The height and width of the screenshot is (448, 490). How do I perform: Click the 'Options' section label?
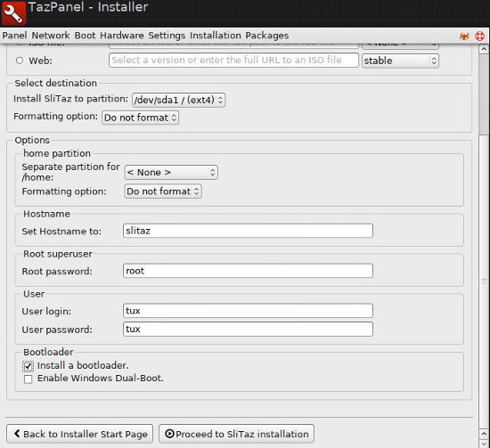(x=32, y=140)
